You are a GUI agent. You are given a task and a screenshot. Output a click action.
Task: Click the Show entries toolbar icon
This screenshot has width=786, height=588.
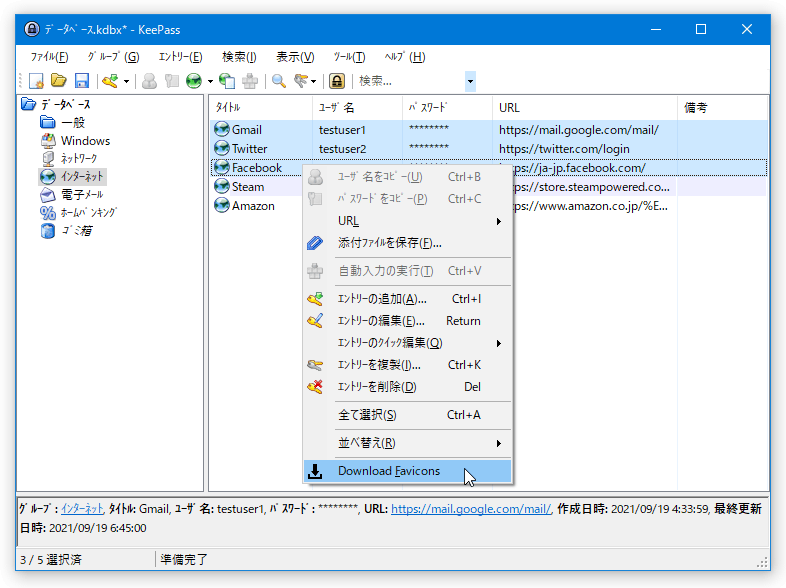301,81
